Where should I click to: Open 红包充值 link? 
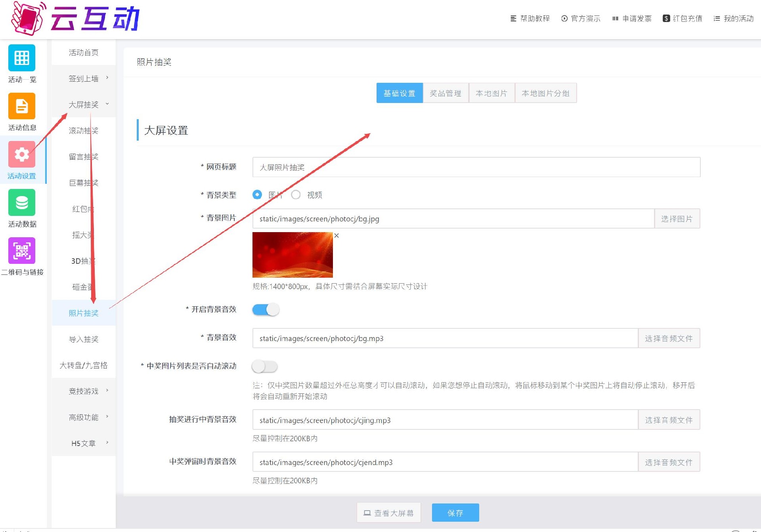click(x=683, y=19)
